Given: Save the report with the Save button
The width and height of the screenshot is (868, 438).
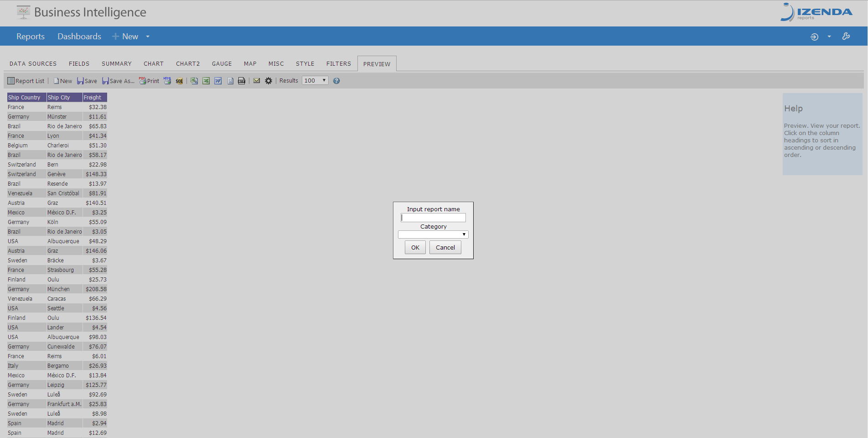Looking at the screenshot, I should pos(87,81).
